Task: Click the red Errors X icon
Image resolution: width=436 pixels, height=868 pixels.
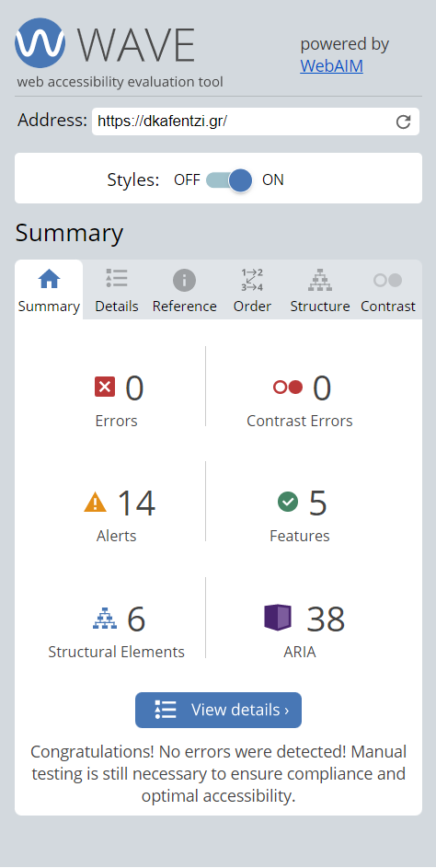Action: click(x=105, y=387)
